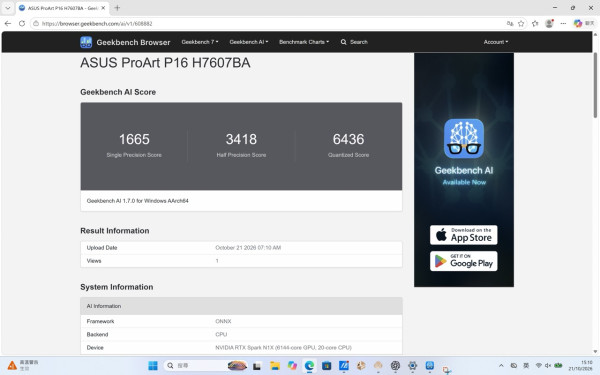600x375 pixels.
Task: Click the address bar URL field
Action: point(268,23)
